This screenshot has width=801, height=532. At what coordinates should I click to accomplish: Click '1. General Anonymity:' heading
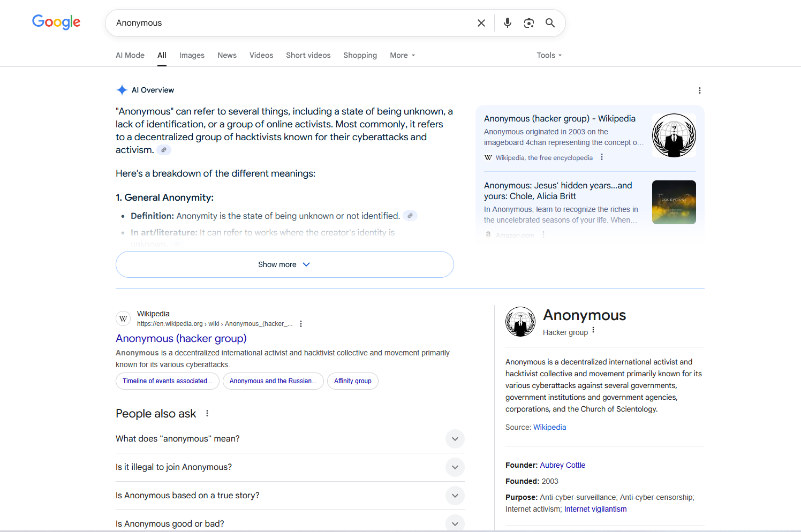[164, 197]
